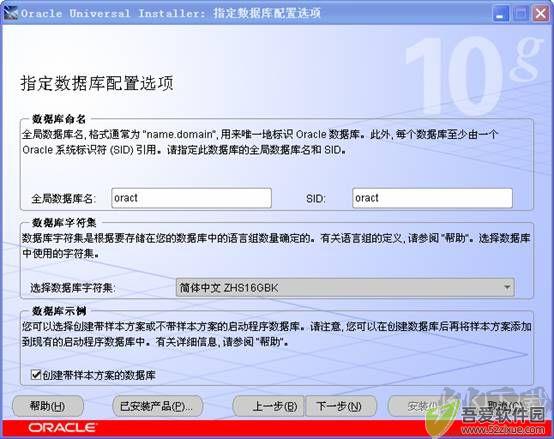Click the 指定数据库配置选项 page heading
Viewport: 554px width, 439px height.
(x=97, y=83)
